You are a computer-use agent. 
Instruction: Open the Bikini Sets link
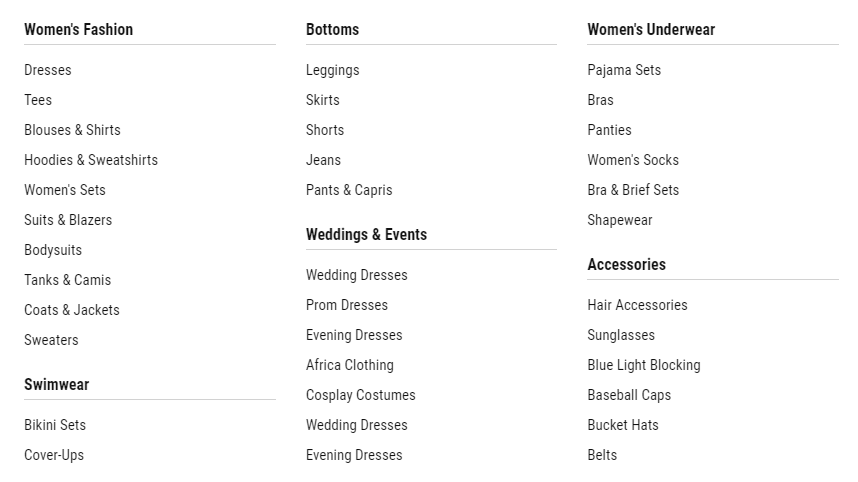point(55,425)
